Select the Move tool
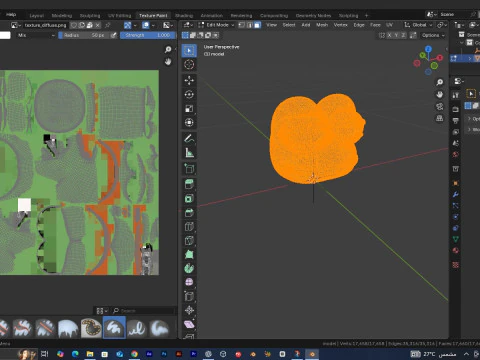 [x=189, y=80]
